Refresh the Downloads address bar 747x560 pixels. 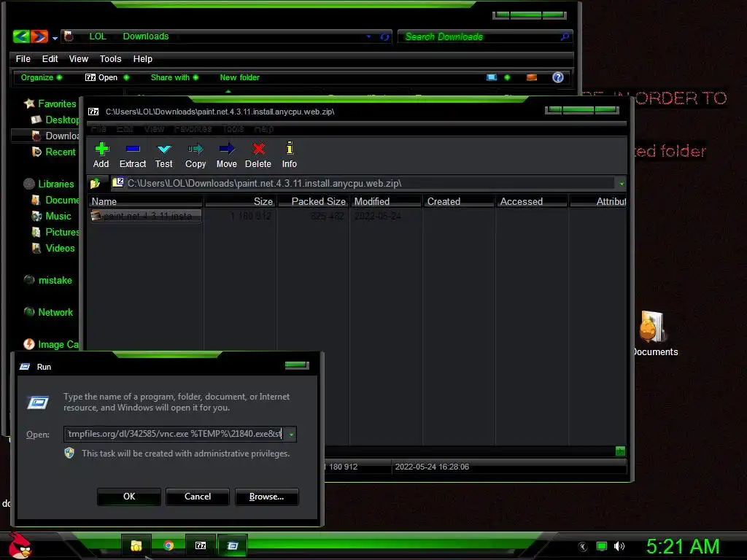(x=384, y=36)
